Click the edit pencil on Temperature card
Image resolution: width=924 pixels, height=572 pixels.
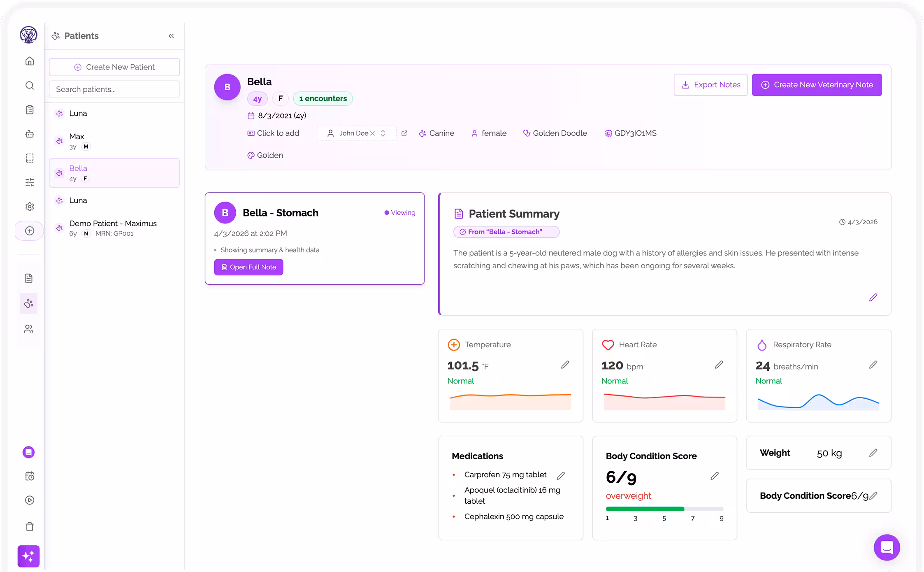[x=565, y=365]
